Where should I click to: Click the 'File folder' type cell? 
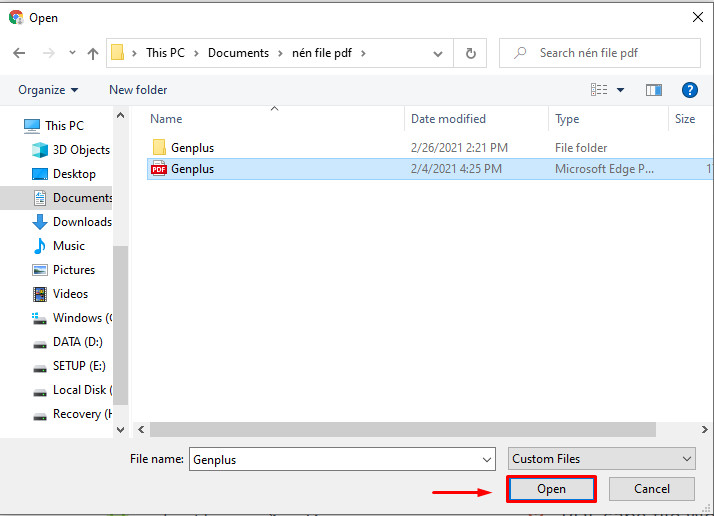click(581, 148)
